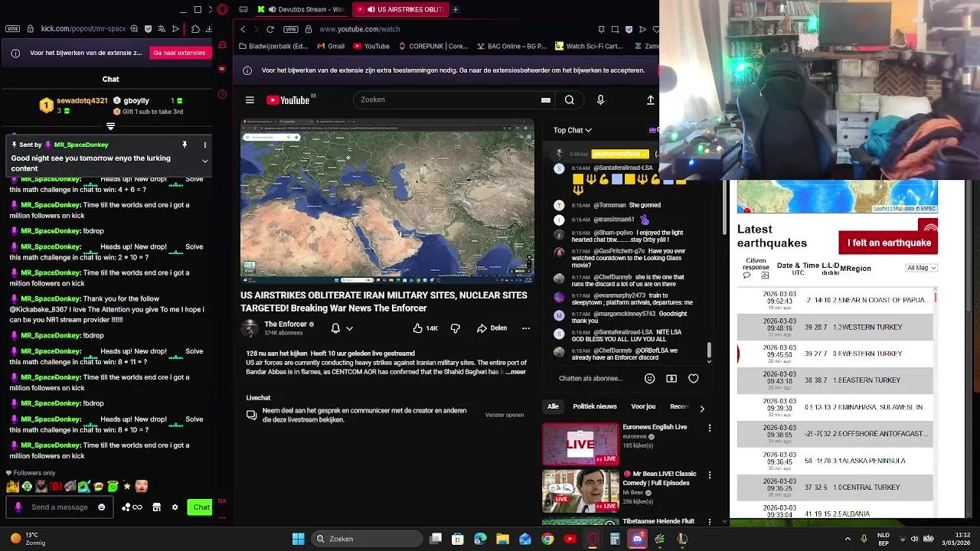Screen dimensions: 980x551
Task: Click the YouTube logo home link
Action: pos(288,100)
